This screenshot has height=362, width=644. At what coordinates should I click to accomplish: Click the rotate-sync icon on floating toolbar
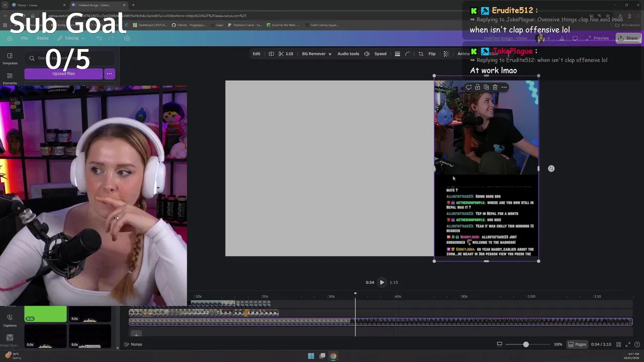coord(468,87)
